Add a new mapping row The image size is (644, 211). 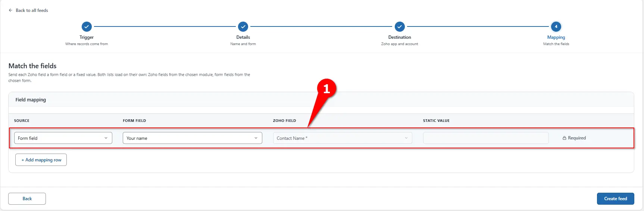pos(41,160)
